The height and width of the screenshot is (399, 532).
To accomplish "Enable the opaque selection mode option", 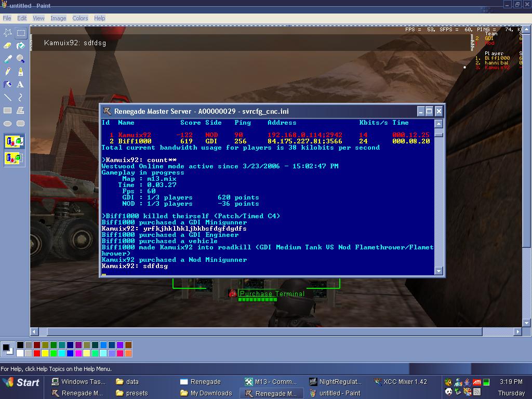I will [14, 141].
